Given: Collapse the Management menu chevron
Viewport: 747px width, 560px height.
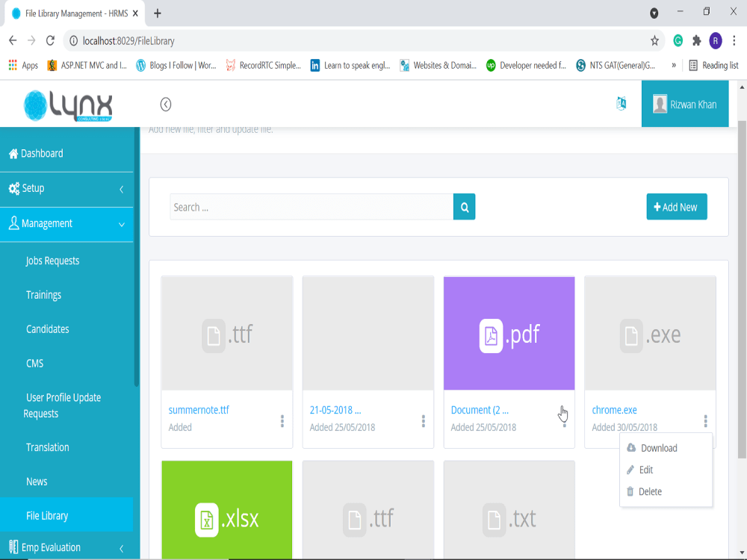Looking at the screenshot, I should (x=122, y=224).
